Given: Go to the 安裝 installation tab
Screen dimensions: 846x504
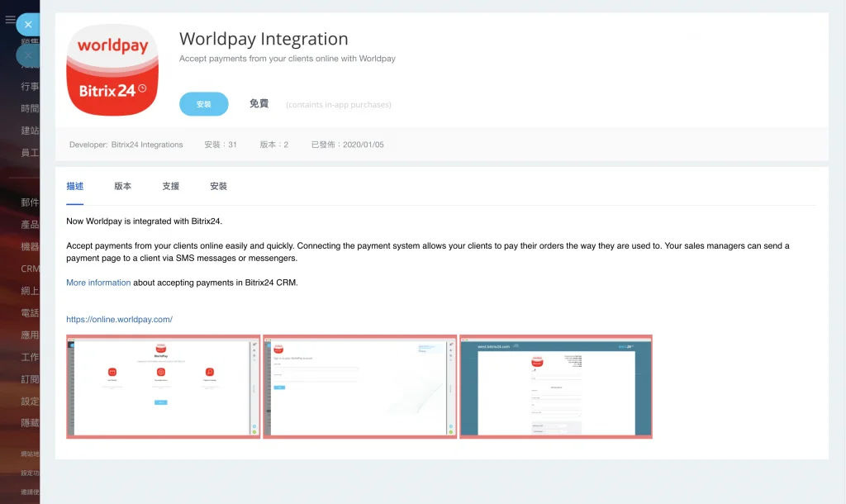Looking at the screenshot, I should pos(218,187).
